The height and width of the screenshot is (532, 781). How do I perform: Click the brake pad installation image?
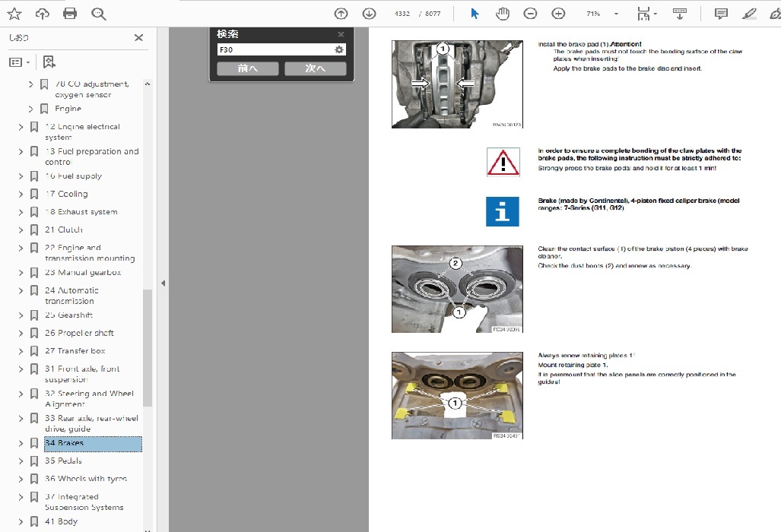click(457, 84)
